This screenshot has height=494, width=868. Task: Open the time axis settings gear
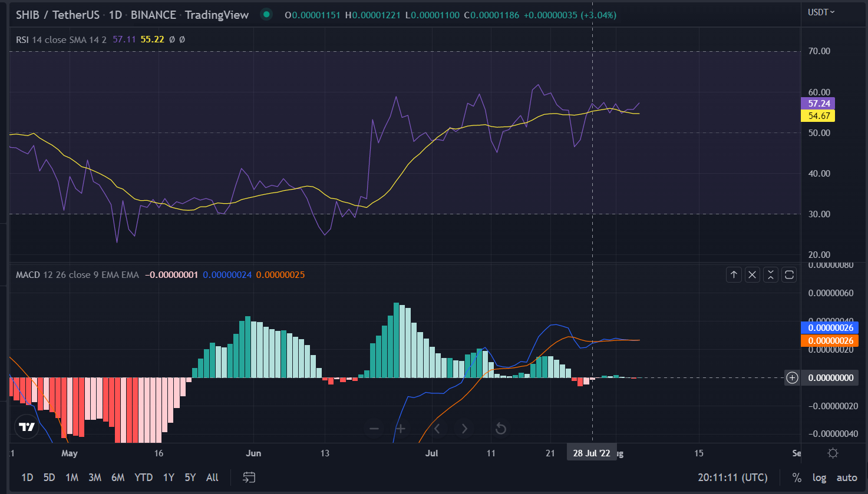[x=833, y=453]
